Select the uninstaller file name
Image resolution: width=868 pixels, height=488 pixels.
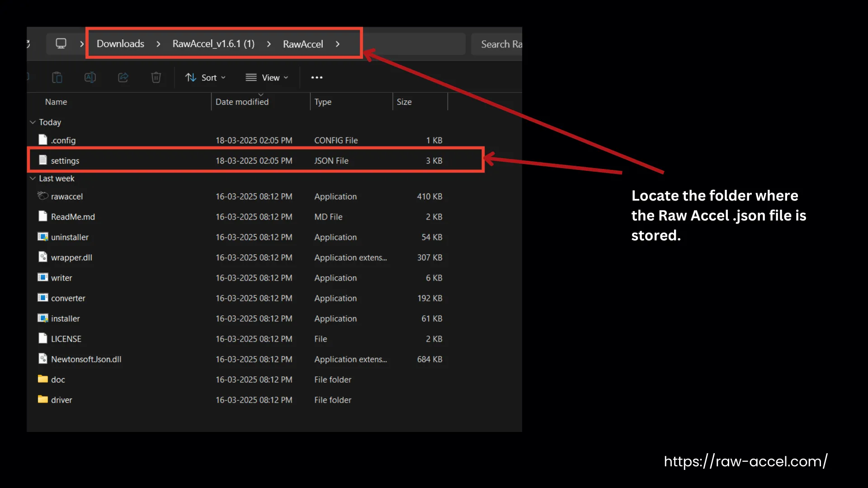70,237
